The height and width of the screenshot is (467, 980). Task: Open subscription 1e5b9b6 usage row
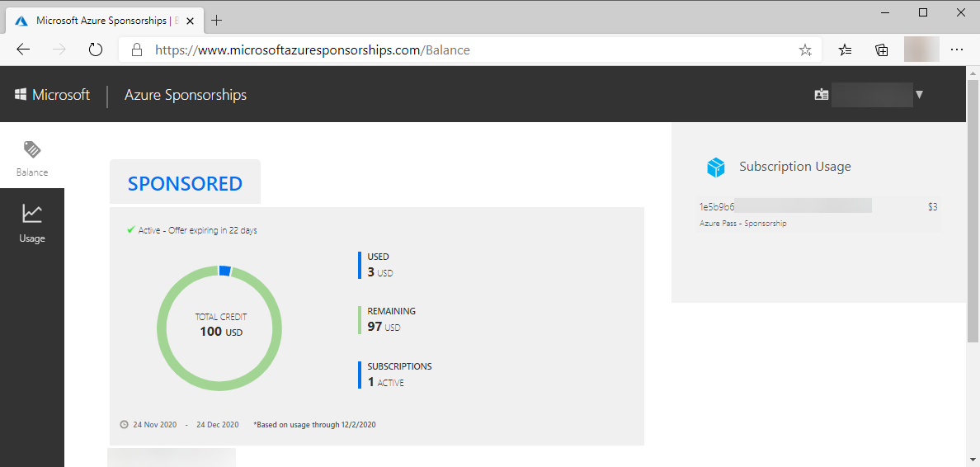point(818,214)
